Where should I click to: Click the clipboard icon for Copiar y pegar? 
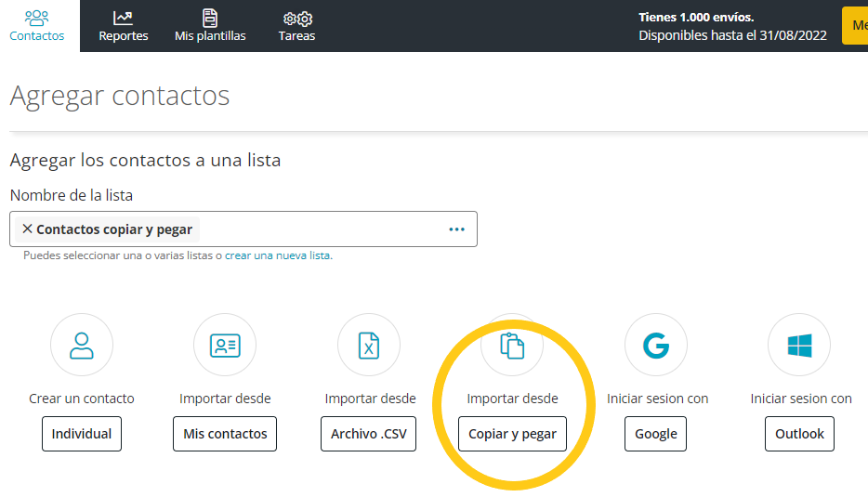pos(512,345)
